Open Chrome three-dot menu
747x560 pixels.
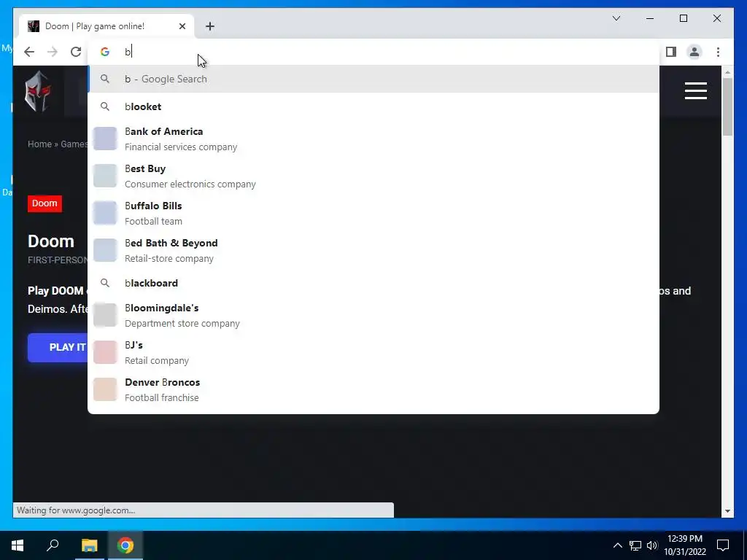tap(718, 52)
